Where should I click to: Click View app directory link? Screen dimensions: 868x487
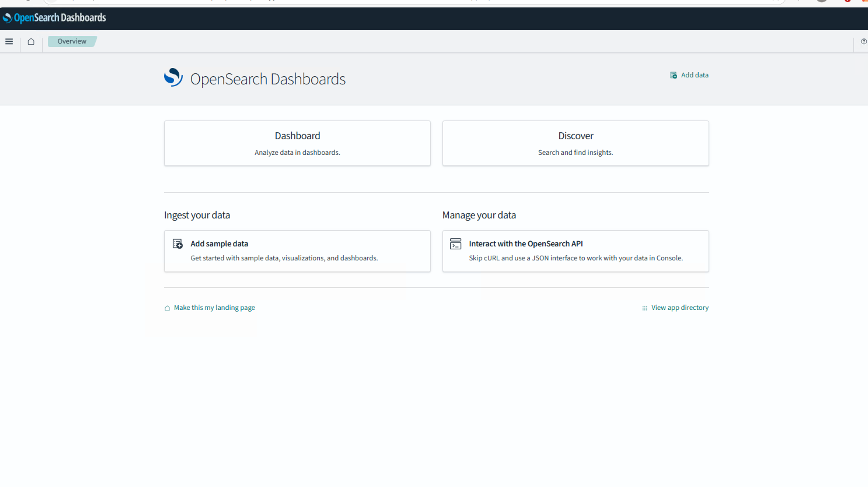680,308
